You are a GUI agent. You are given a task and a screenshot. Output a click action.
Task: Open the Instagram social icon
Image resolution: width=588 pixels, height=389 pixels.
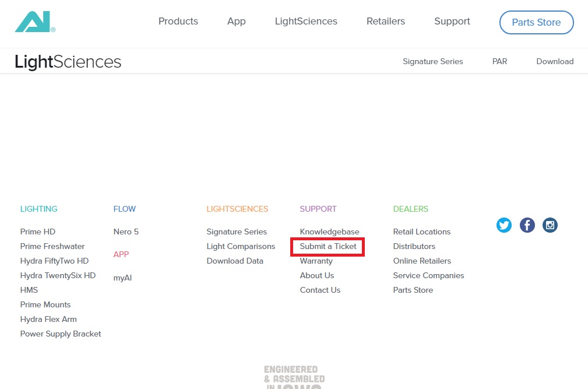point(550,225)
